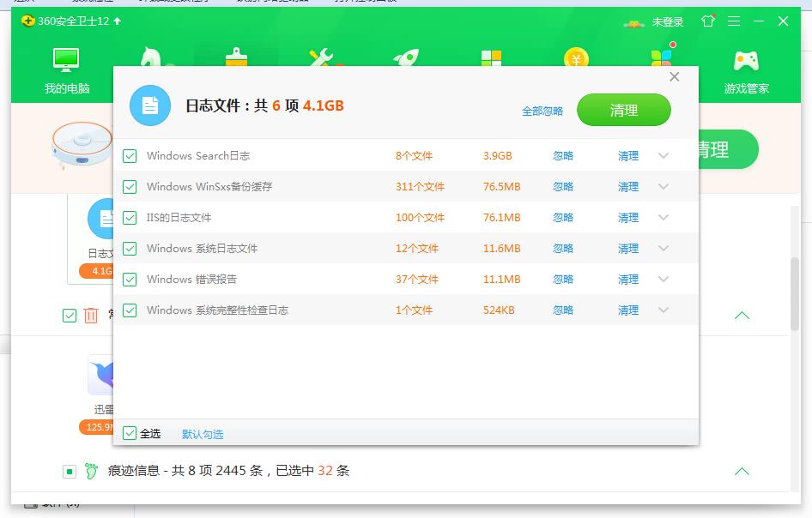This screenshot has width=812, height=518.
Task: Toggle the 痕迹信息 partial checkbox
Action: tap(70, 472)
